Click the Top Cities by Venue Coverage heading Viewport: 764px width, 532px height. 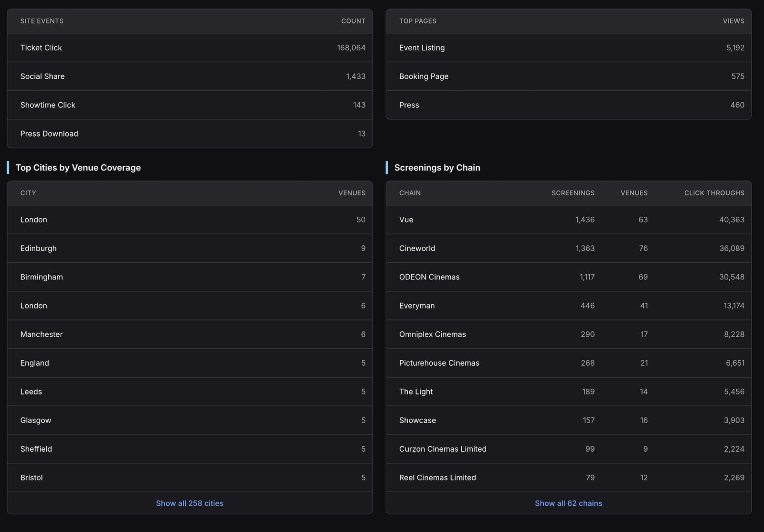[78, 168]
